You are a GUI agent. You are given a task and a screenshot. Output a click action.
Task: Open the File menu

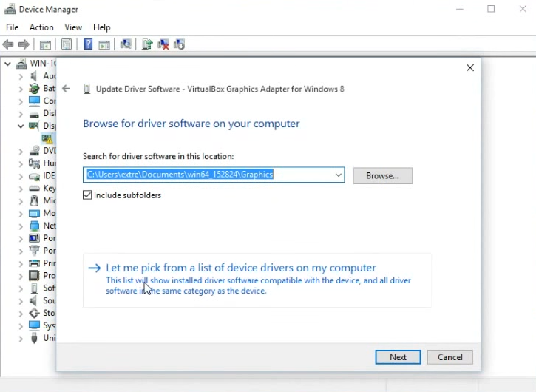(x=13, y=27)
